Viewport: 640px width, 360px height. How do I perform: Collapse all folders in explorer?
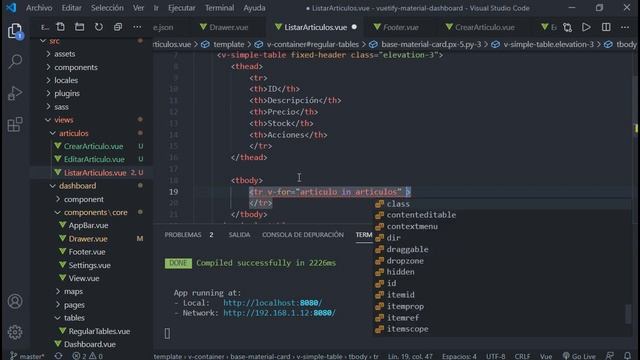coord(118,27)
